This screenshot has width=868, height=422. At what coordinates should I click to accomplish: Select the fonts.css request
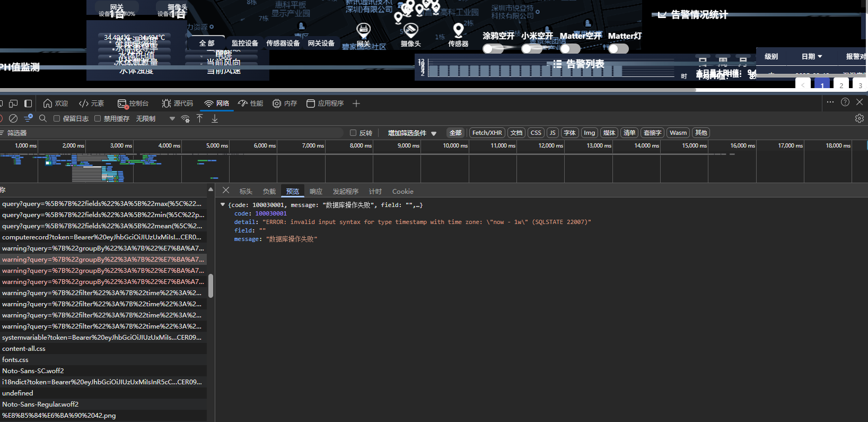(x=103, y=360)
